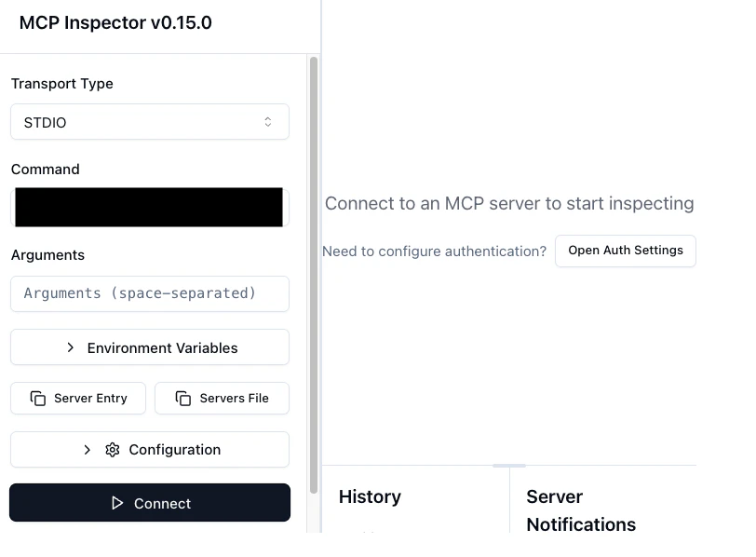The height and width of the screenshot is (557, 756).
Task: Click into the Arguments text field
Action: point(150,293)
